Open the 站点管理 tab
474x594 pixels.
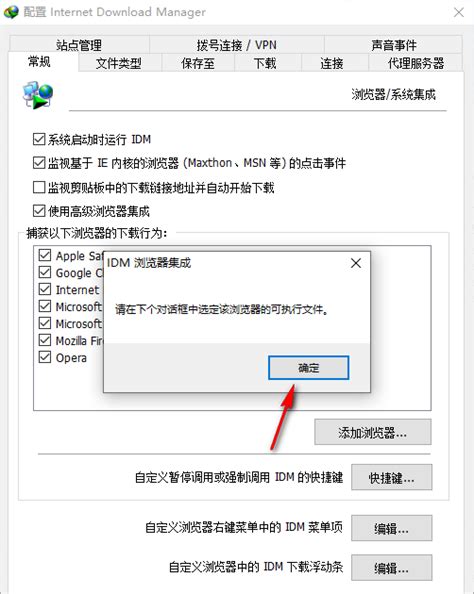click(x=79, y=45)
